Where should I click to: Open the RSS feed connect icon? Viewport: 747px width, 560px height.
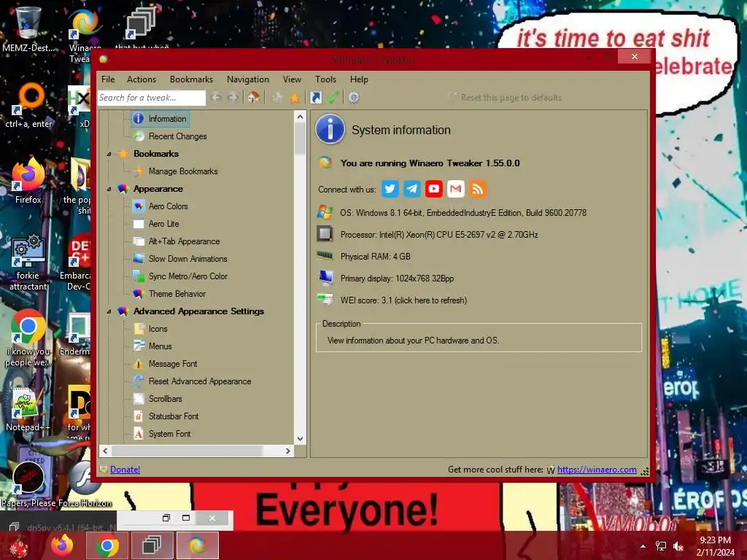477,189
